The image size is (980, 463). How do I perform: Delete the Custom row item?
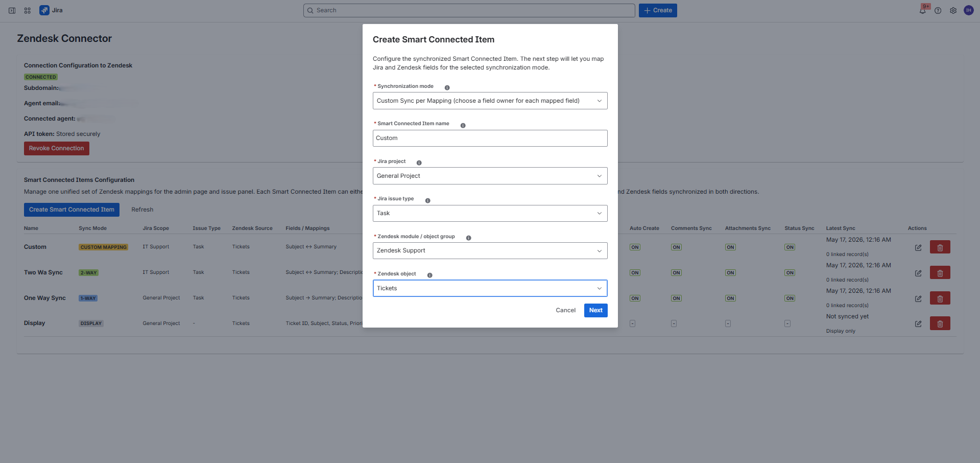pos(940,247)
